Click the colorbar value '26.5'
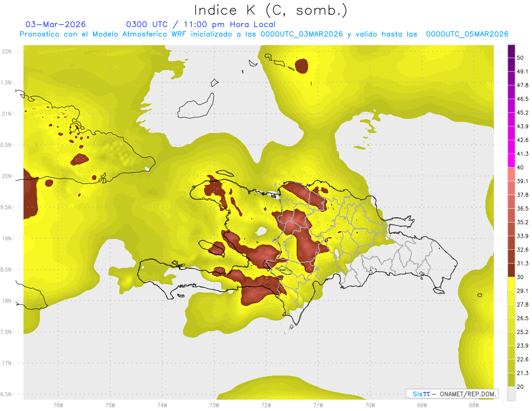This screenshot has width=532, height=411. point(523,318)
